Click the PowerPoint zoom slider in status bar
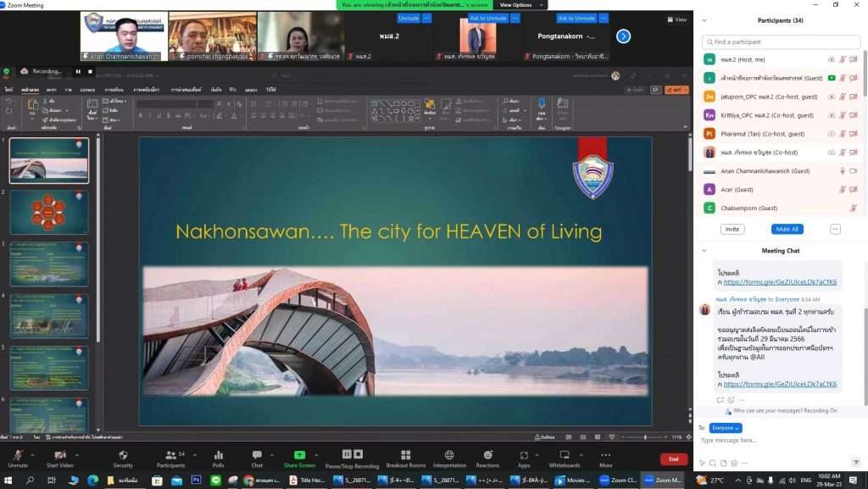The image size is (868, 489). pos(645,437)
